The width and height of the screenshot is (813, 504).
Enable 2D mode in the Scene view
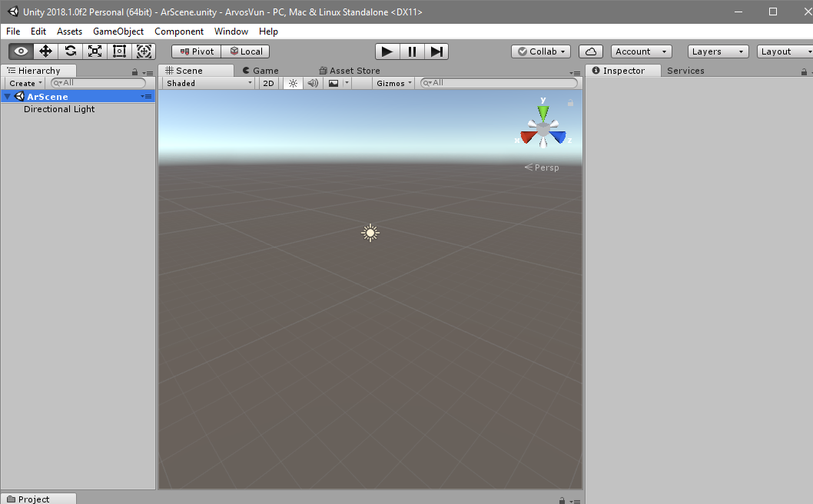(267, 83)
